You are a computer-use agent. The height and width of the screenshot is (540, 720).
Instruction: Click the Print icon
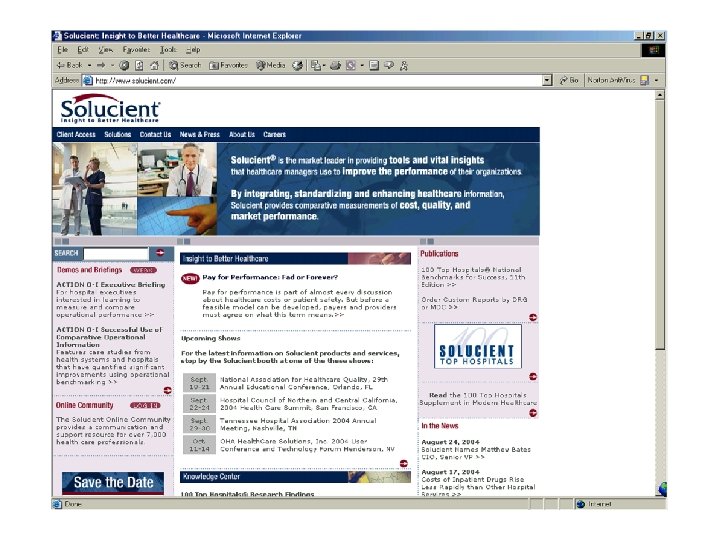pos(335,66)
